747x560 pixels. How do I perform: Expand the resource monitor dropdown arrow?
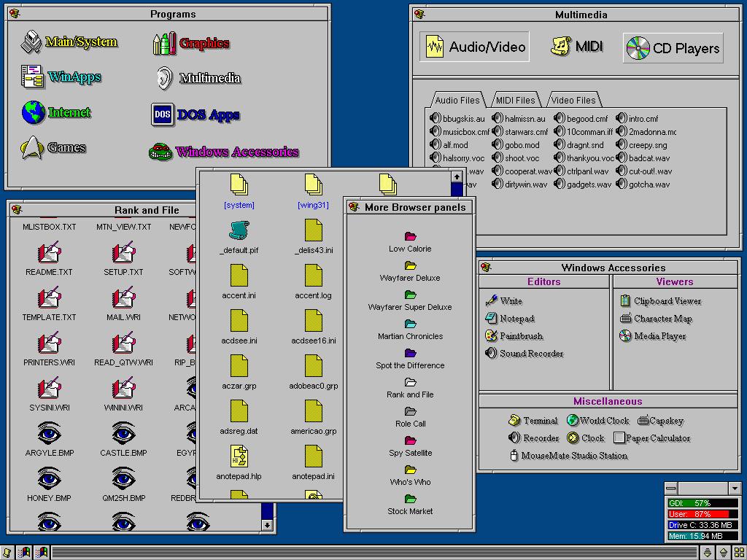point(735,489)
